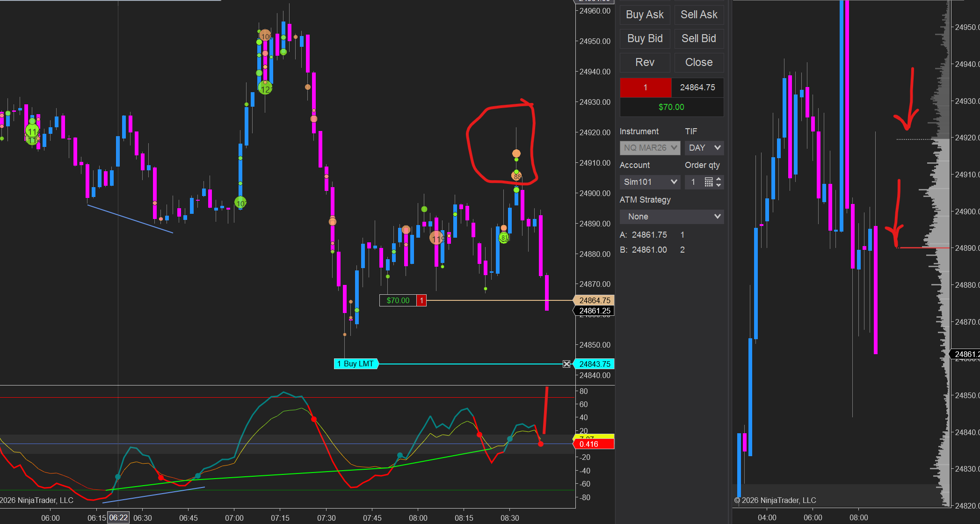This screenshot has width=980, height=524.
Task: Increase order qty with up arrow
Action: [719, 179]
